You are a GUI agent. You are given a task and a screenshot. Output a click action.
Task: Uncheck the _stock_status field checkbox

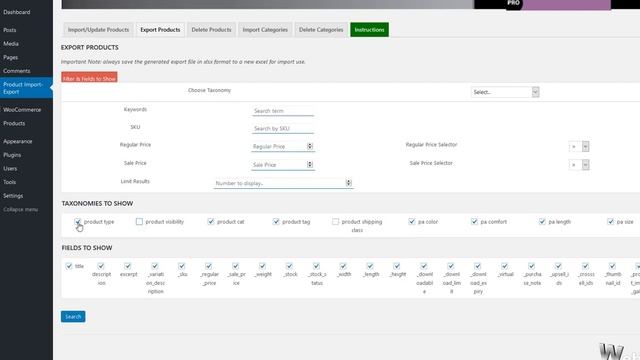click(x=316, y=266)
